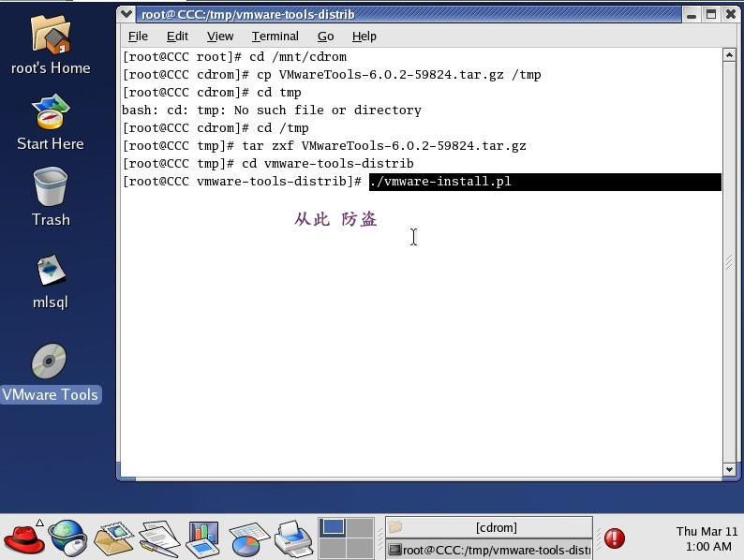Open the VMware Tools desktop CD icon
This screenshot has width=744, height=560.
click(x=50, y=363)
